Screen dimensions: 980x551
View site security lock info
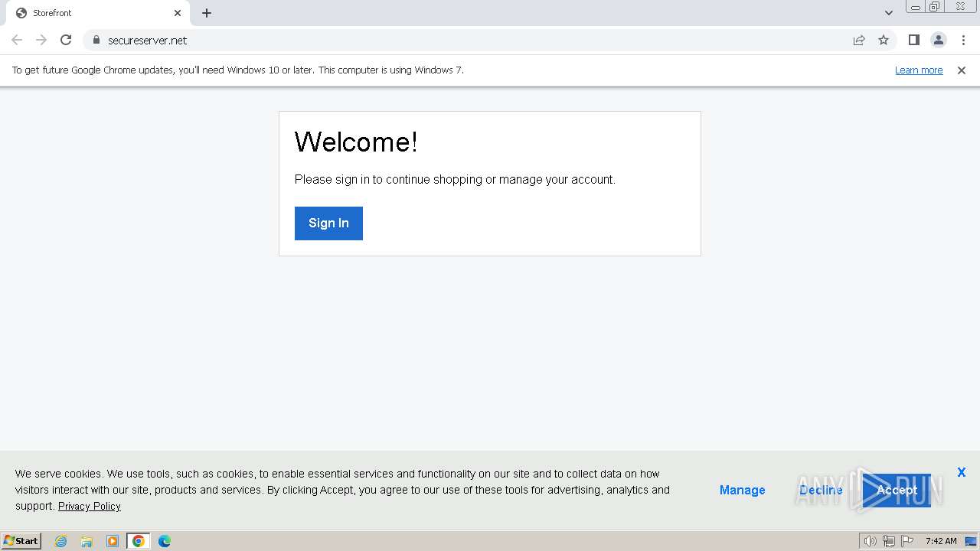pos(96,40)
